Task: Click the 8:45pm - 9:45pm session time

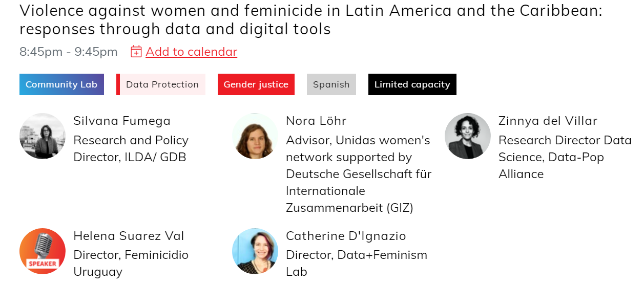Action: (x=69, y=52)
